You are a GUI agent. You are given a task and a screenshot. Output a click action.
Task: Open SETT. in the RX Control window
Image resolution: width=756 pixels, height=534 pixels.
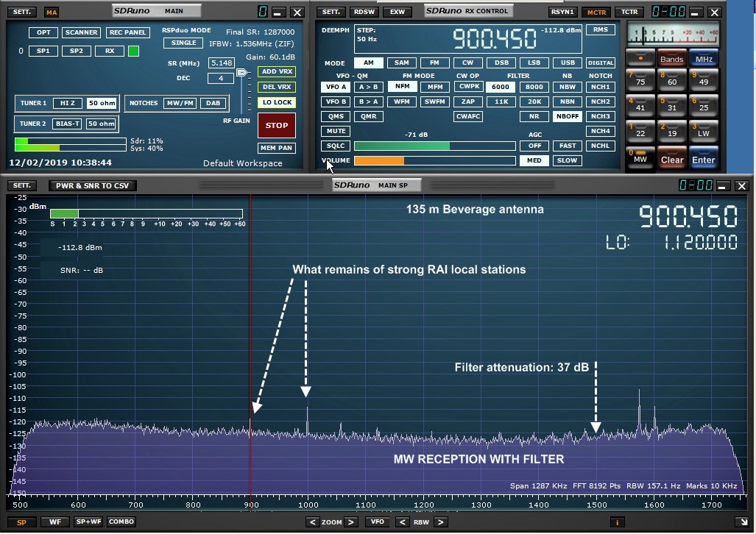coord(331,12)
